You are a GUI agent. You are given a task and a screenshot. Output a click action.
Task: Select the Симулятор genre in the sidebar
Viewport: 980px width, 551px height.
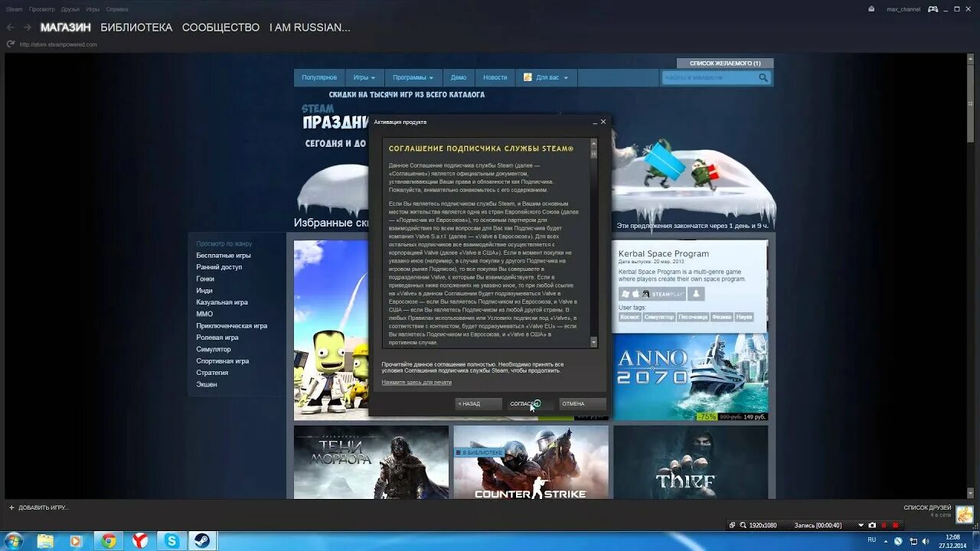pyautogui.click(x=214, y=349)
